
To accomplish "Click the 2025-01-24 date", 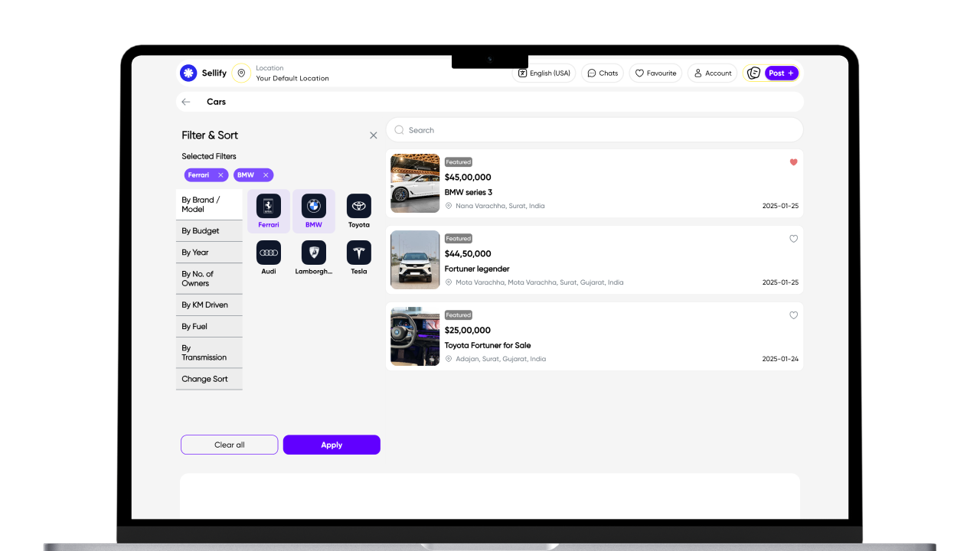I will [x=780, y=359].
